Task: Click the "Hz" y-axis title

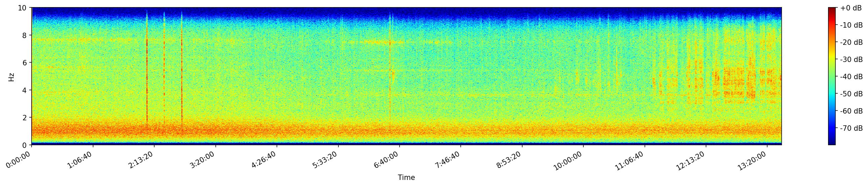Action: click(11, 76)
